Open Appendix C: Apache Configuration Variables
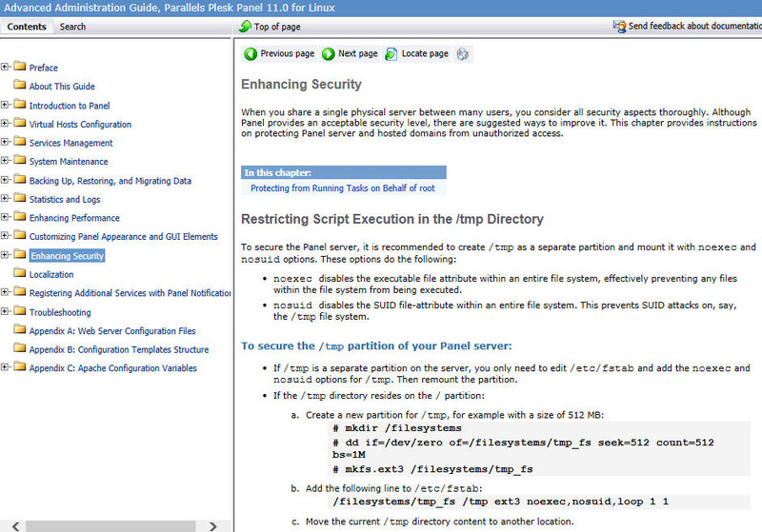762x532 pixels. coord(112,368)
